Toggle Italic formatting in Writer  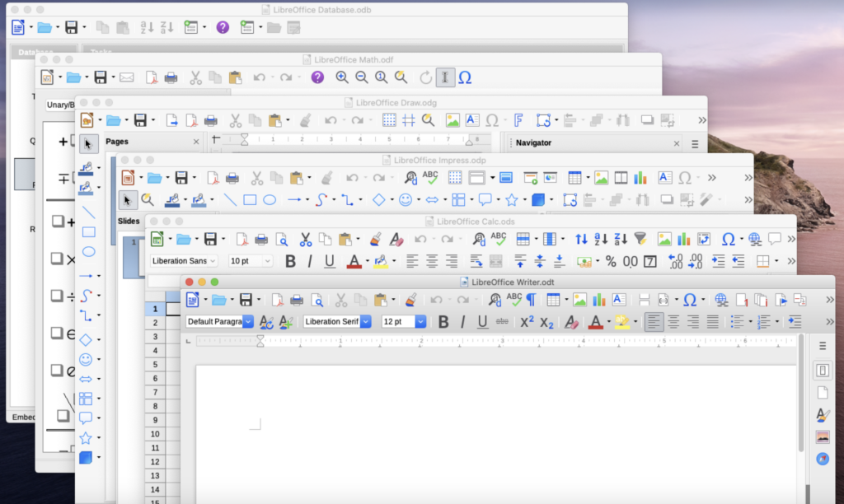(462, 322)
